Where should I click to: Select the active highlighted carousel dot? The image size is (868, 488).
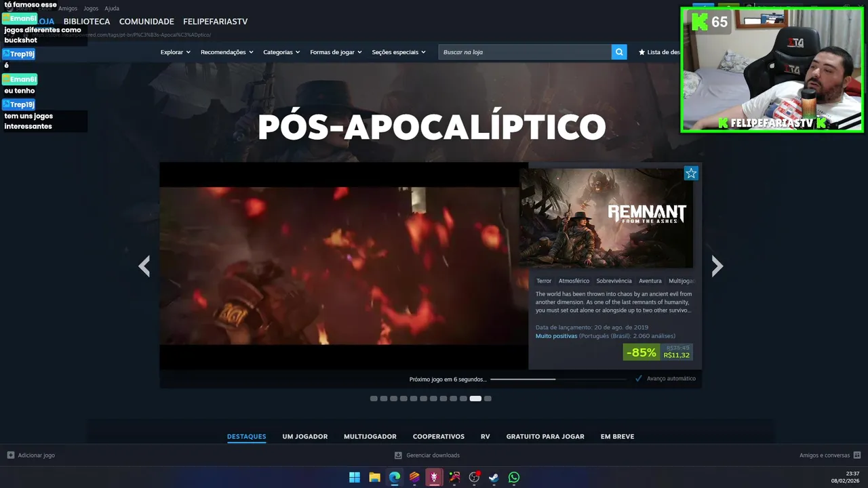475,399
